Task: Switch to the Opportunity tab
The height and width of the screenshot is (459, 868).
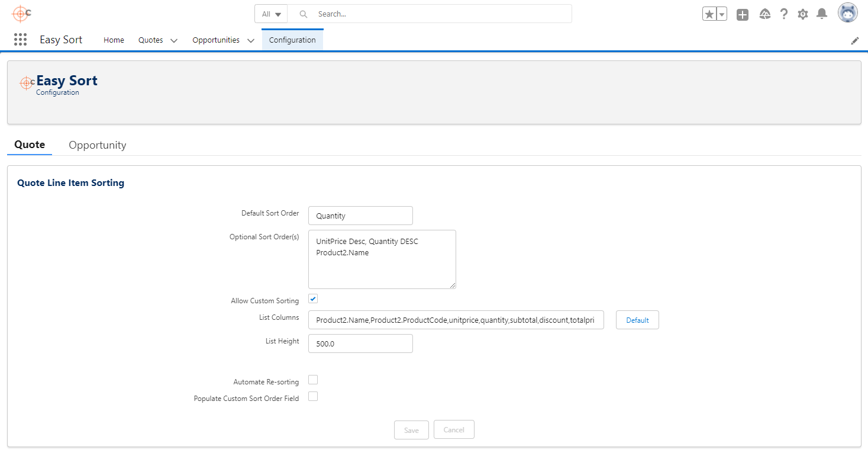Action: [97, 145]
